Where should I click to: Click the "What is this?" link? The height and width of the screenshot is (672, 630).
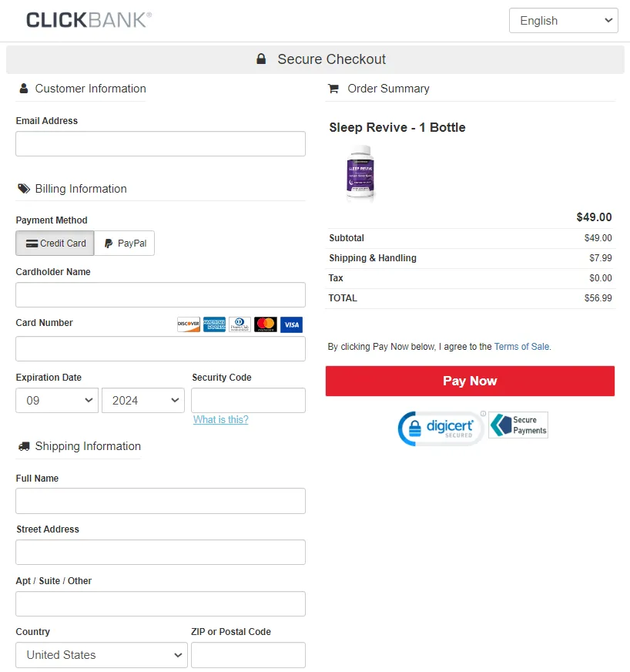coord(220,419)
